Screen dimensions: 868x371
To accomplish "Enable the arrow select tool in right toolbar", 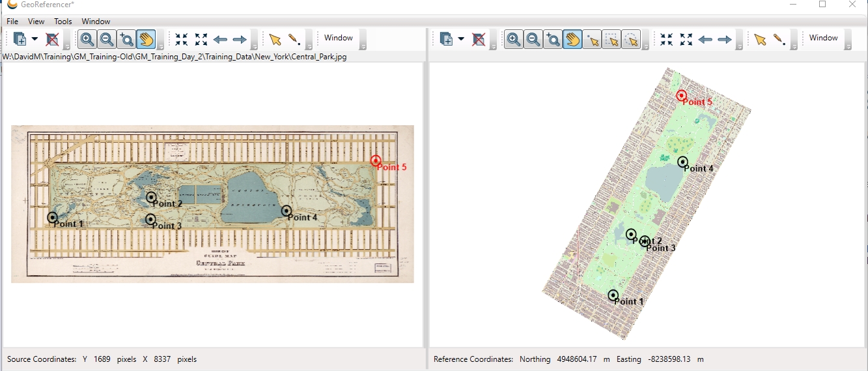I will click(760, 40).
